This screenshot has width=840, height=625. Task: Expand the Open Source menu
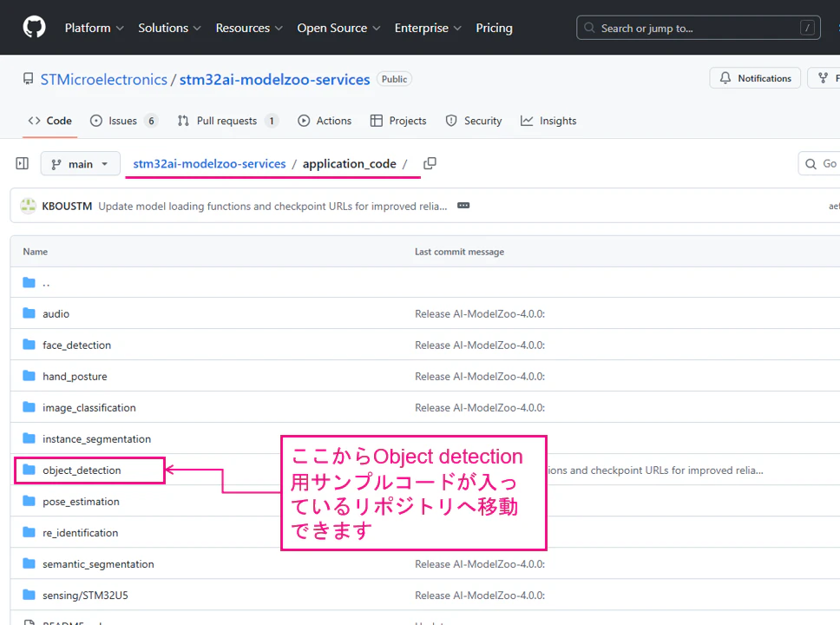point(338,28)
